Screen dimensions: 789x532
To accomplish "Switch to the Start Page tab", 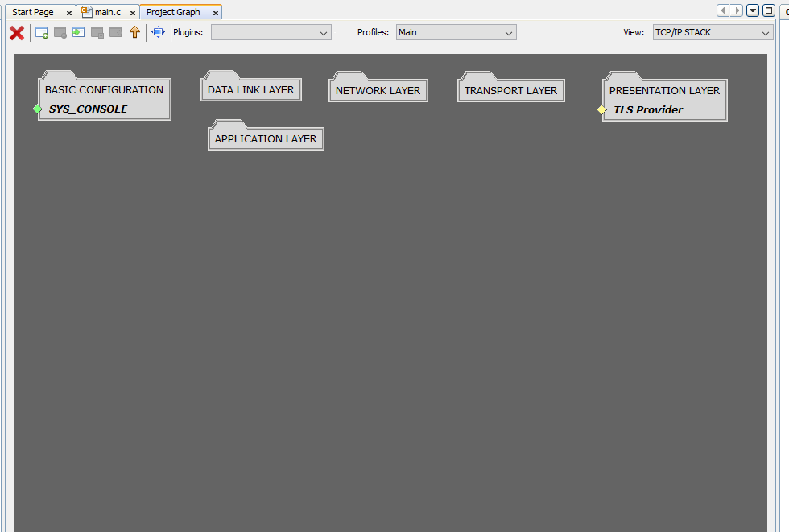I will 33,13.
